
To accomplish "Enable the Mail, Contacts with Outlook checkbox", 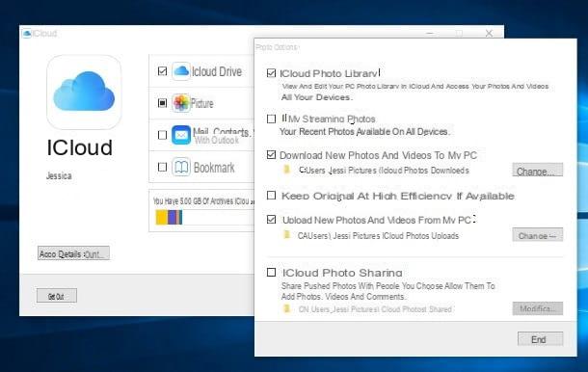I will 162,135.
